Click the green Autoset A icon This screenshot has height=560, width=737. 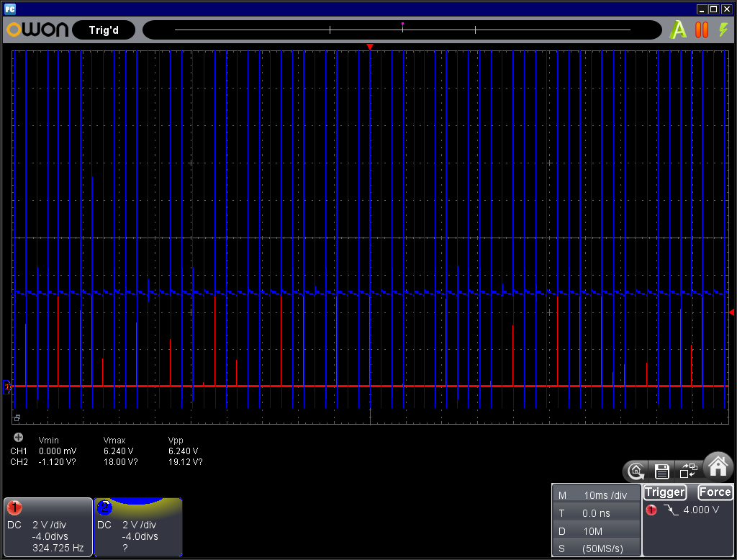(x=678, y=30)
